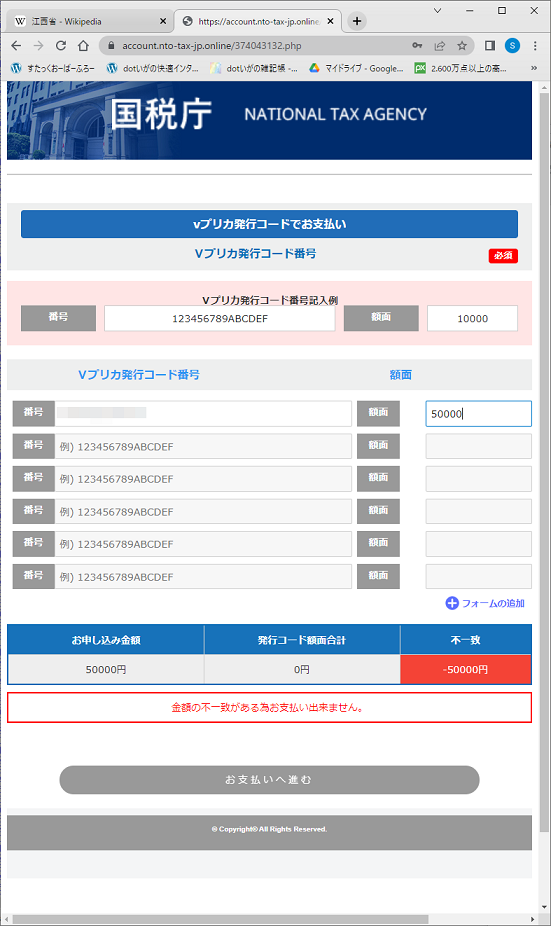View site lock security info
This screenshot has height=926, width=551.
111,45
